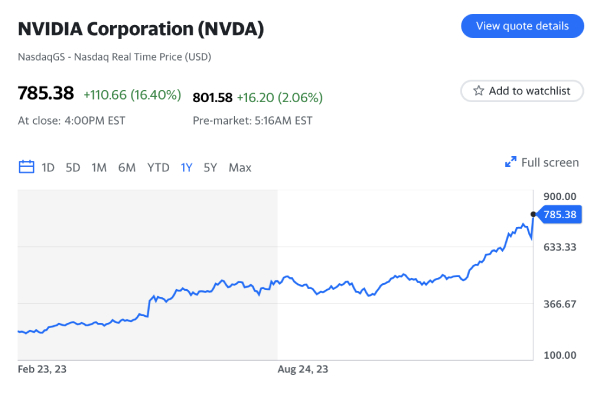Click the star icon beside Add to watchlist
The height and width of the screenshot is (400, 600).
479,91
